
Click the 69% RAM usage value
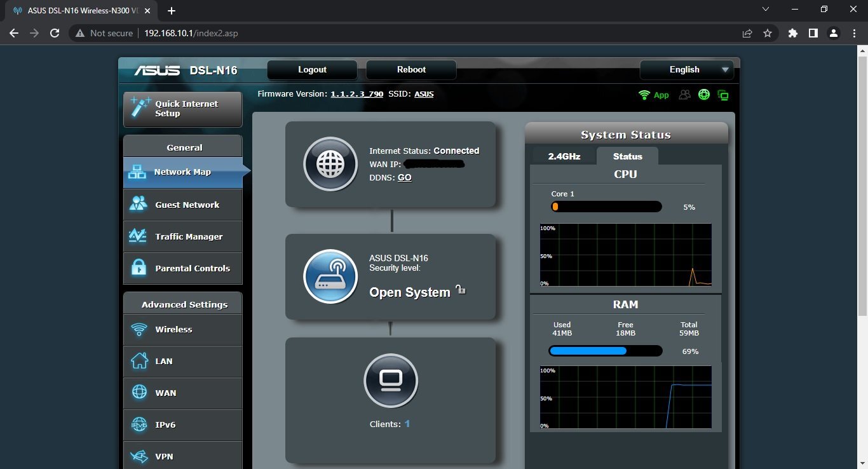point(690,351)
